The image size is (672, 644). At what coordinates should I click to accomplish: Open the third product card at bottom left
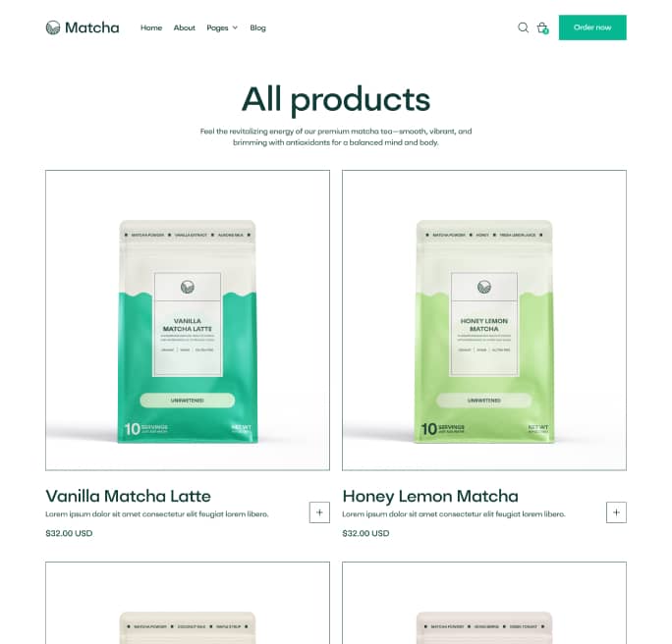click(x=188, y=603)
